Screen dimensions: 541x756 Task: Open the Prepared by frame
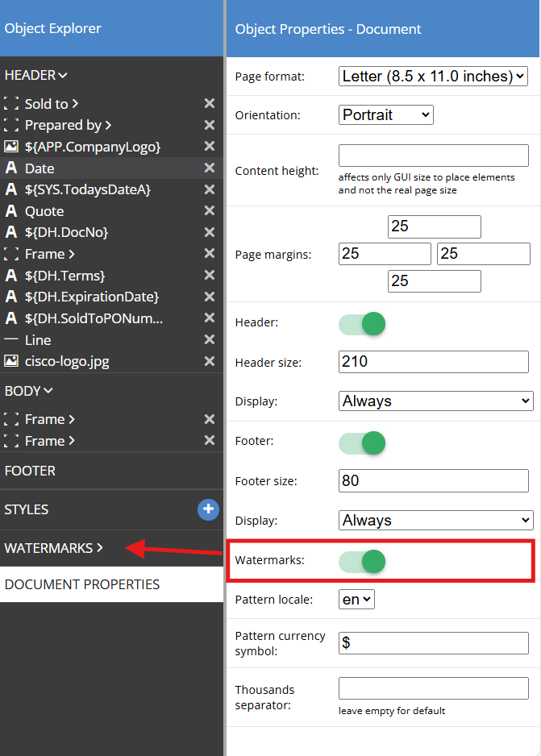(x=68, y=126)
